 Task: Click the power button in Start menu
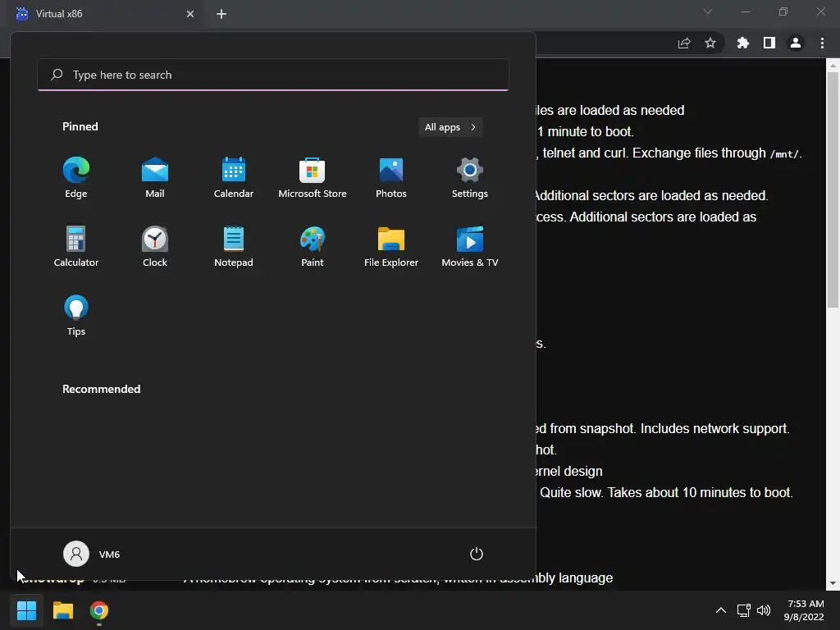477,554
